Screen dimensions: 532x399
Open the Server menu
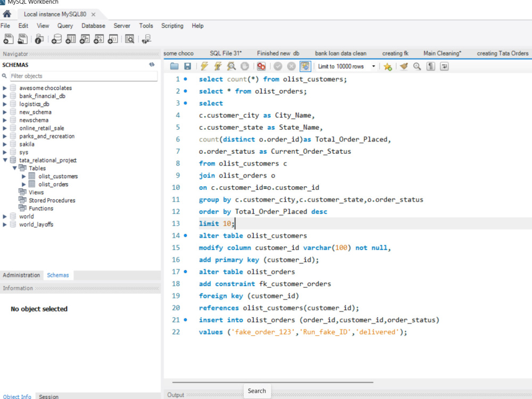pyautogui.click(x=122, y=26)
